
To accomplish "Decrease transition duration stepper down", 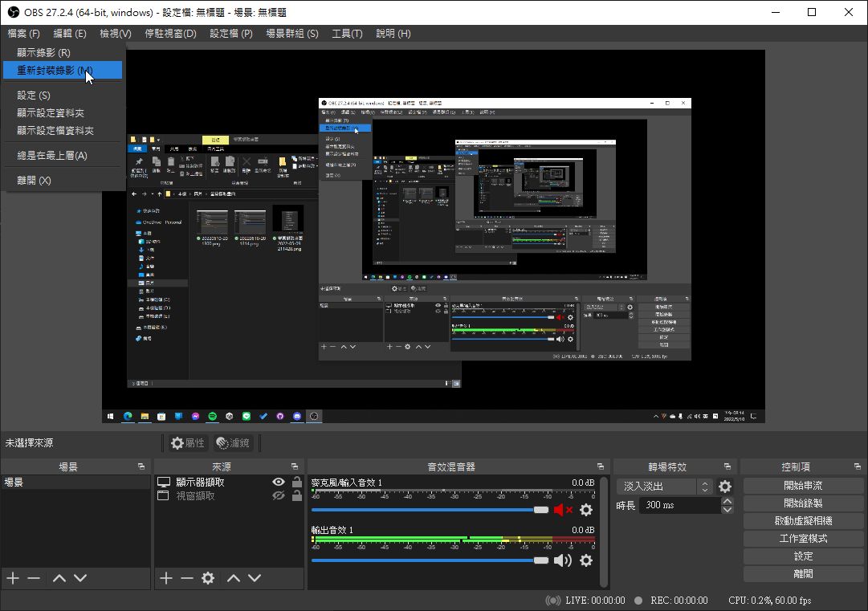I will [727, 510].
